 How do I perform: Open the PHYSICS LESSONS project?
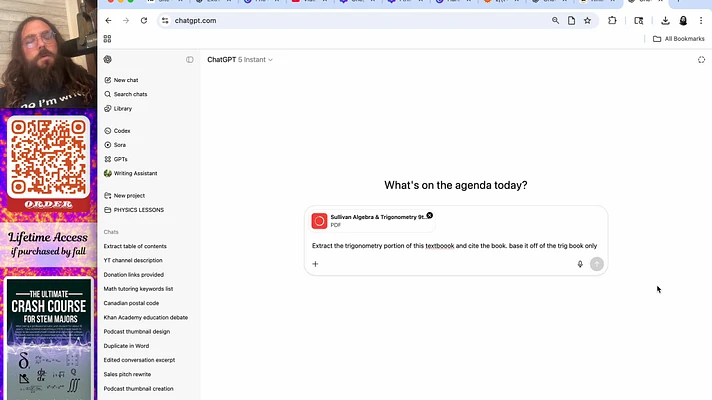tap(134, 210)
